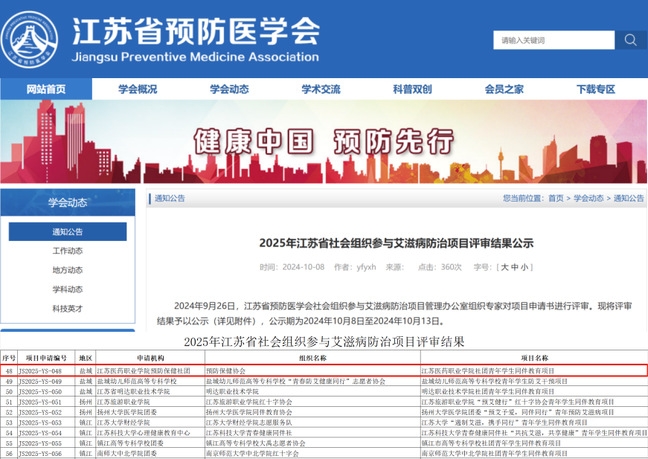Screen dimensions: 648x459
Task: Set font size to 中
Action: pyautogui.click(x=515, y=267)
